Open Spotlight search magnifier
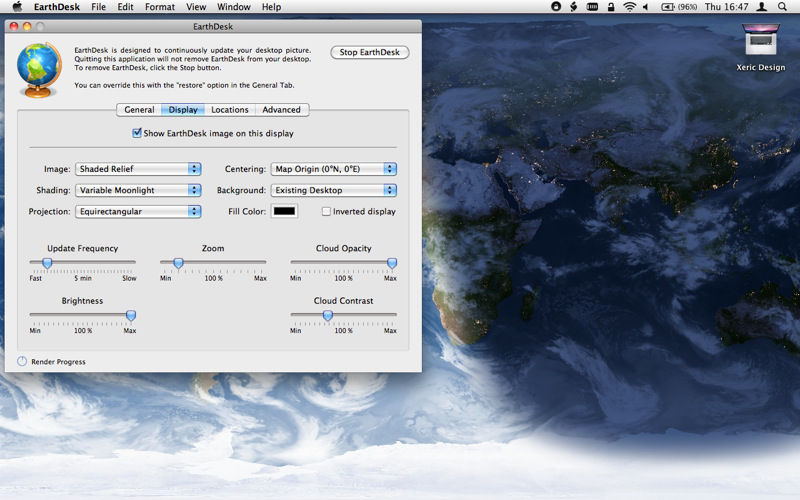The height and width of the screenshot is (500, 800). click(x=782, y=7)
